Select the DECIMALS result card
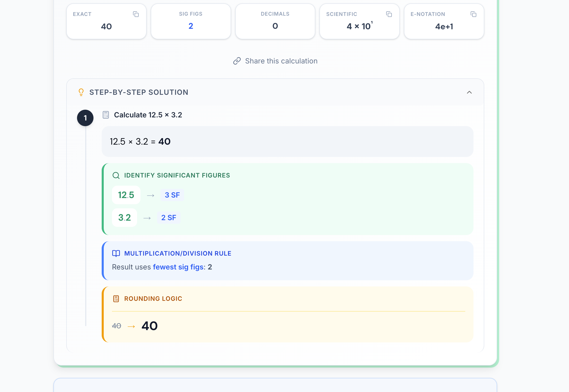Image resolution: width=569 pixels, height=392 pixels. [275, 21]
